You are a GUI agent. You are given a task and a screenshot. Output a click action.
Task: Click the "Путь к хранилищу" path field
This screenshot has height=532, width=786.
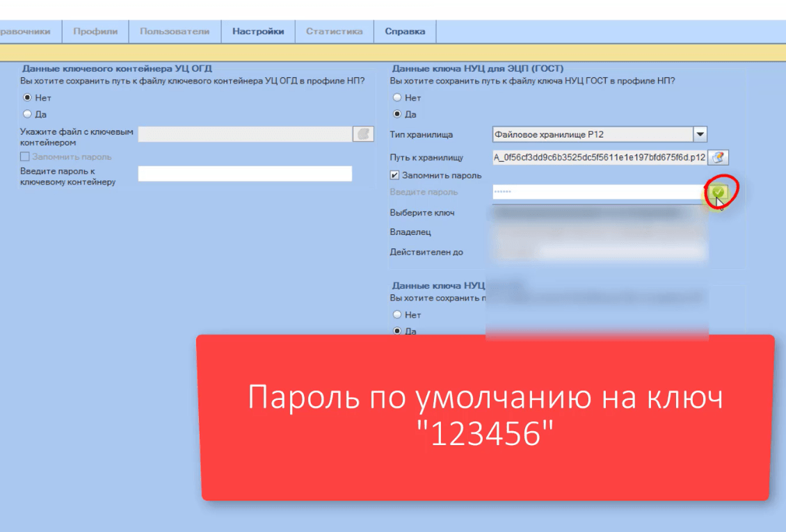(598, 157)
